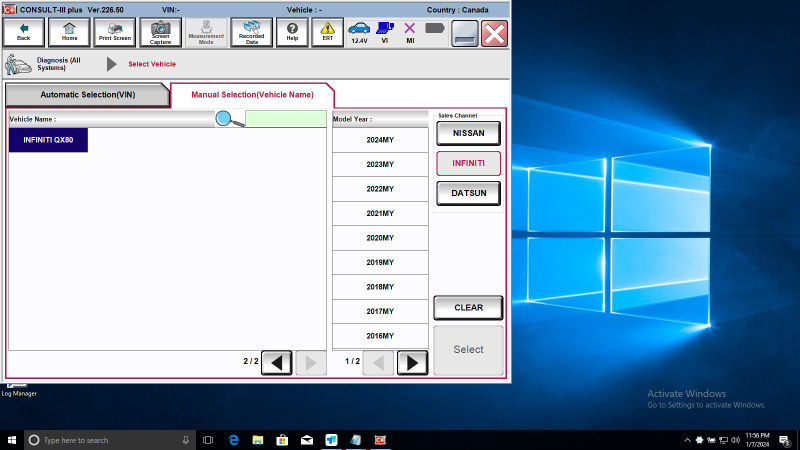Open Microsoft Store from taskbar

(282, 440)
